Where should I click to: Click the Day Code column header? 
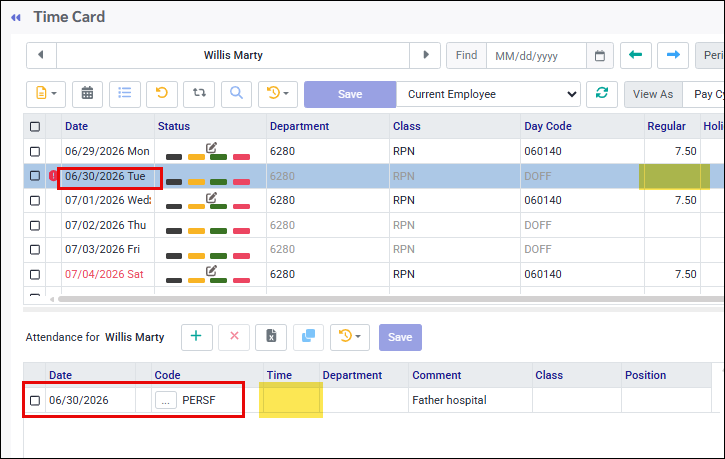coord(547,126)
